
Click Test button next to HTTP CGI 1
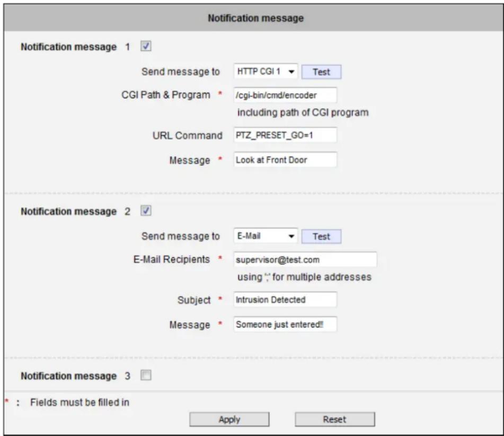(322, 72)
